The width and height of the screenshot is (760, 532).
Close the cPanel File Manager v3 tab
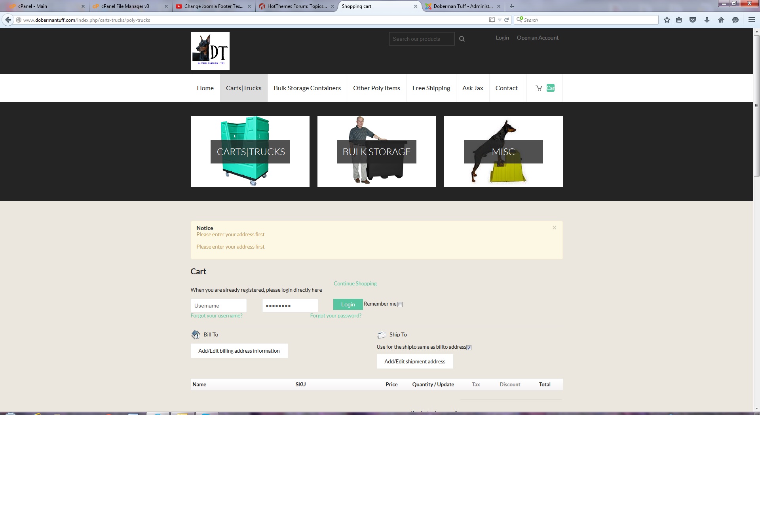166,6
